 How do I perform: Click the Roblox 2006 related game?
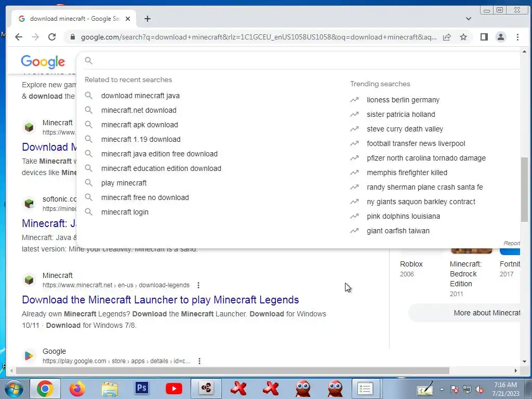pos(411,269)
